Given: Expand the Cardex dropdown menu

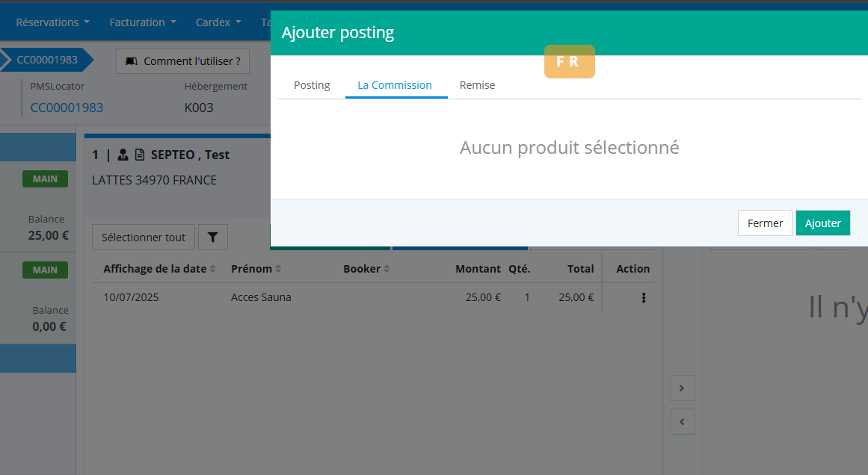Looking at the screenshot, I should coord(218,22).
